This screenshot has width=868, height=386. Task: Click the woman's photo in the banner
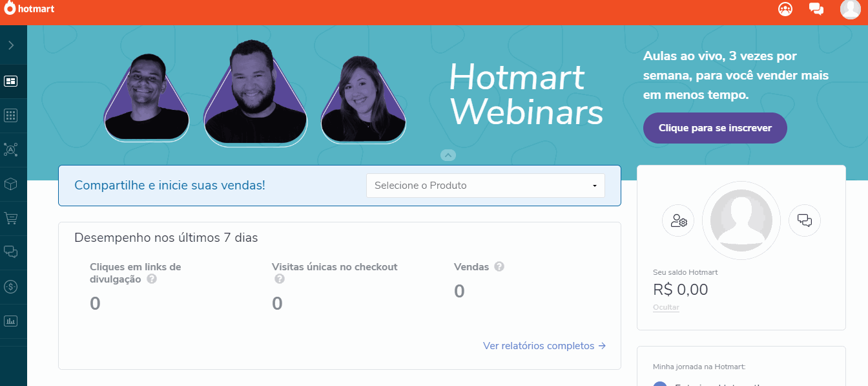tap(363, 98)
